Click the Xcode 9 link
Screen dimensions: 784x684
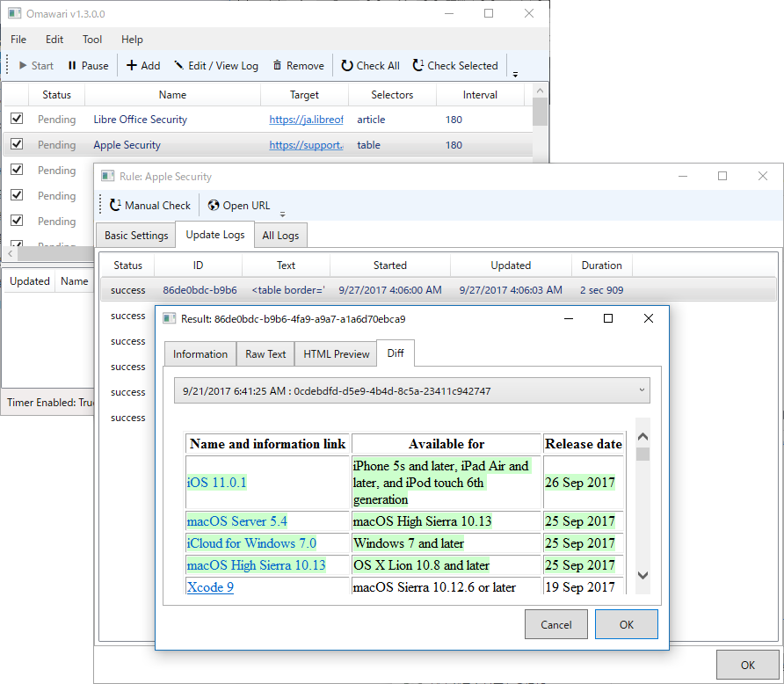tap(210, 587)
